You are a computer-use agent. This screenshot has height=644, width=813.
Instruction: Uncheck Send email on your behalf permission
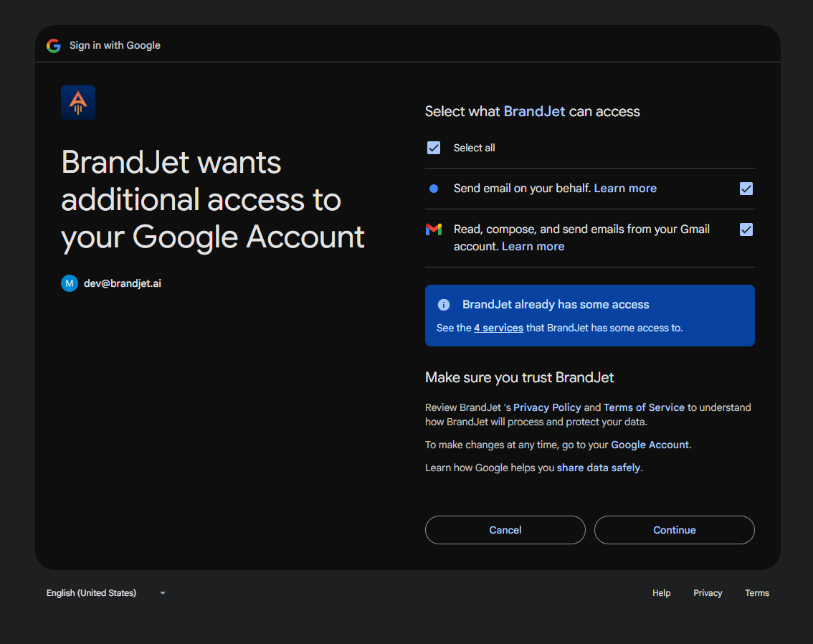tap(746, 189)
